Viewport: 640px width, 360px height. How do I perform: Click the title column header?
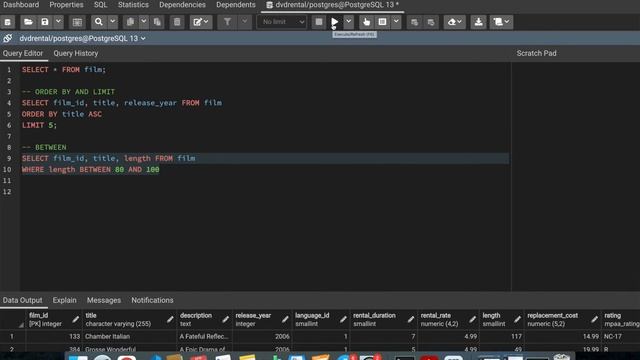click(129, 320)
